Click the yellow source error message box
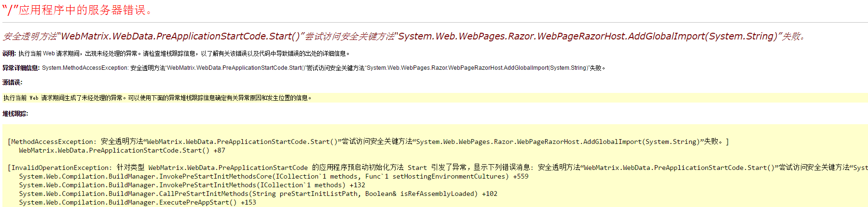868x207 pixels. tap(434, 98)
